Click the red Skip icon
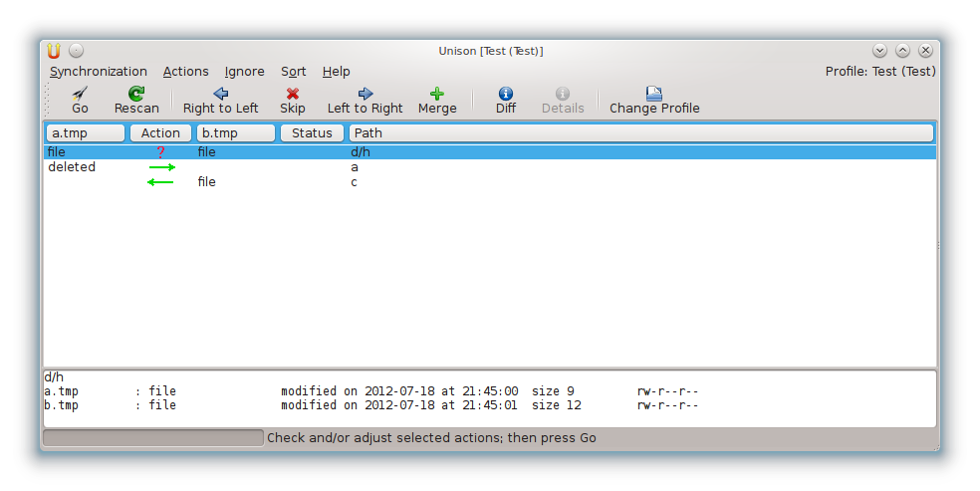Screen dimensions: 980x491 coord(292,94)
